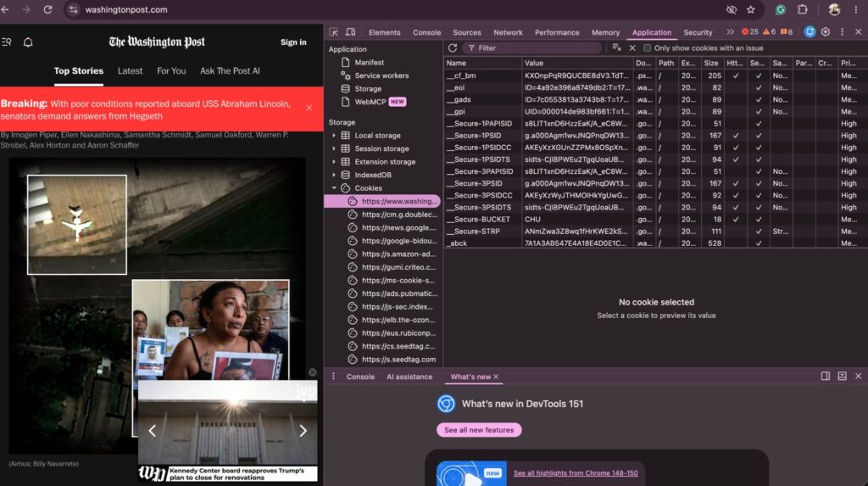The width and height of the screenshot is (868, 486).
Task: Open Washington Post sections menu icon
Action: [7, 42]
